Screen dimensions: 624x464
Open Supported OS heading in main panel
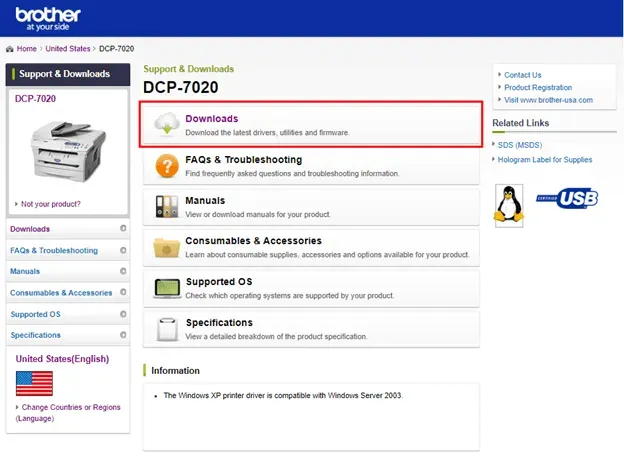(x=219, y=282)
